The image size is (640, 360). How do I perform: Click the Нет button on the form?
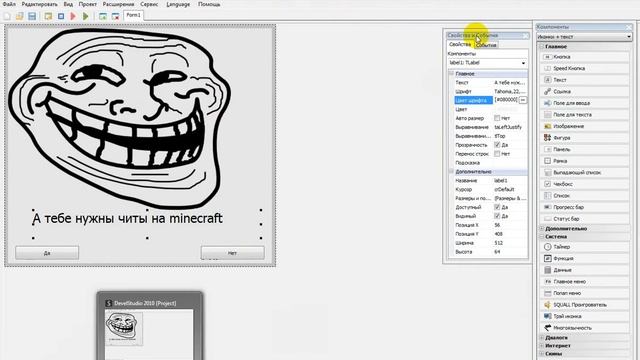click(x=232, y=253)
